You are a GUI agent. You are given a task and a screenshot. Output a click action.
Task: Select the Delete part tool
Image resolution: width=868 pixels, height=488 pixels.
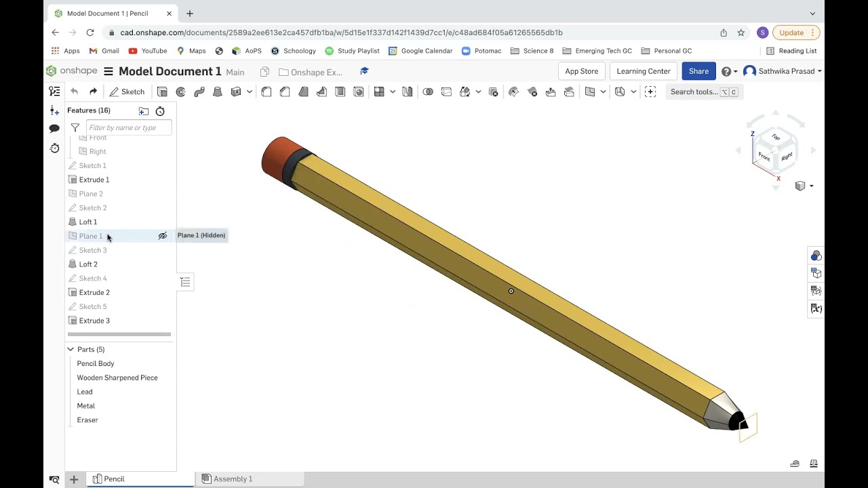tap(493, 91)
